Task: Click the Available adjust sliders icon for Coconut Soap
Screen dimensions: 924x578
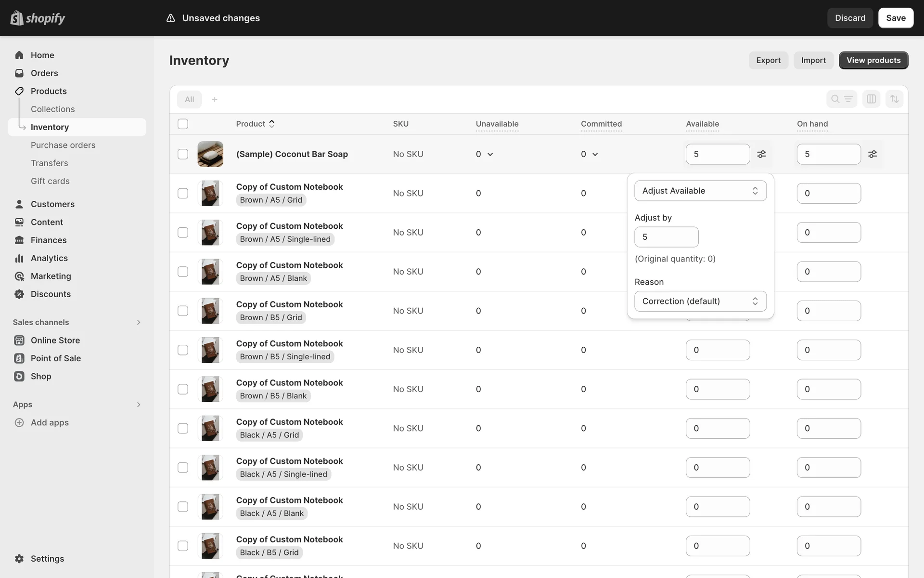Action: [761, 154]
